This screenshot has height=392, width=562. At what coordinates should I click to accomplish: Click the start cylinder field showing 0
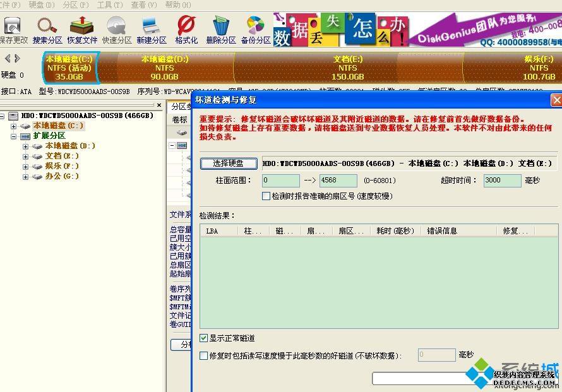click(281, 181)
